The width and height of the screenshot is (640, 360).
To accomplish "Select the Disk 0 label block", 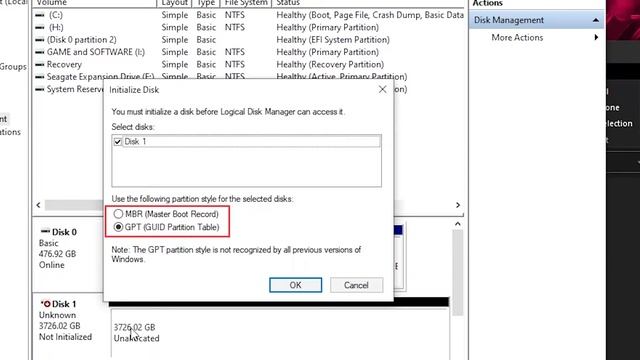I will point(68,248).
